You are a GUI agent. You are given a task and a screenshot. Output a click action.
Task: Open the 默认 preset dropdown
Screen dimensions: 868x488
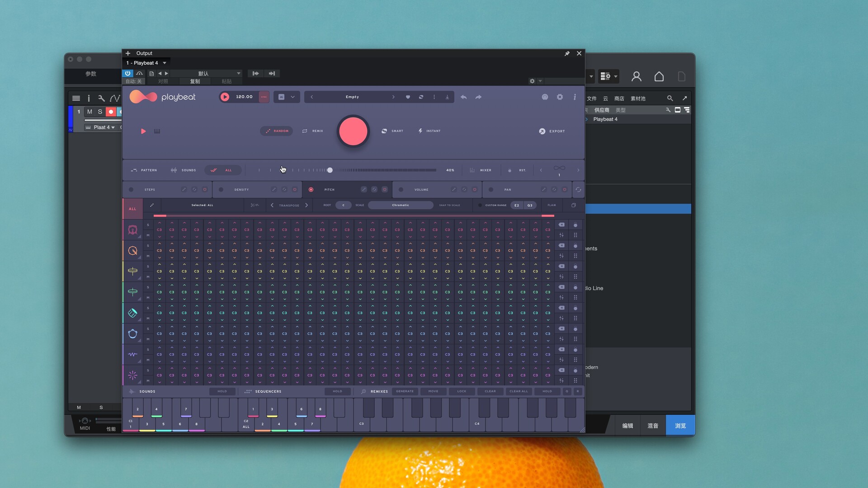click(206, 73)
